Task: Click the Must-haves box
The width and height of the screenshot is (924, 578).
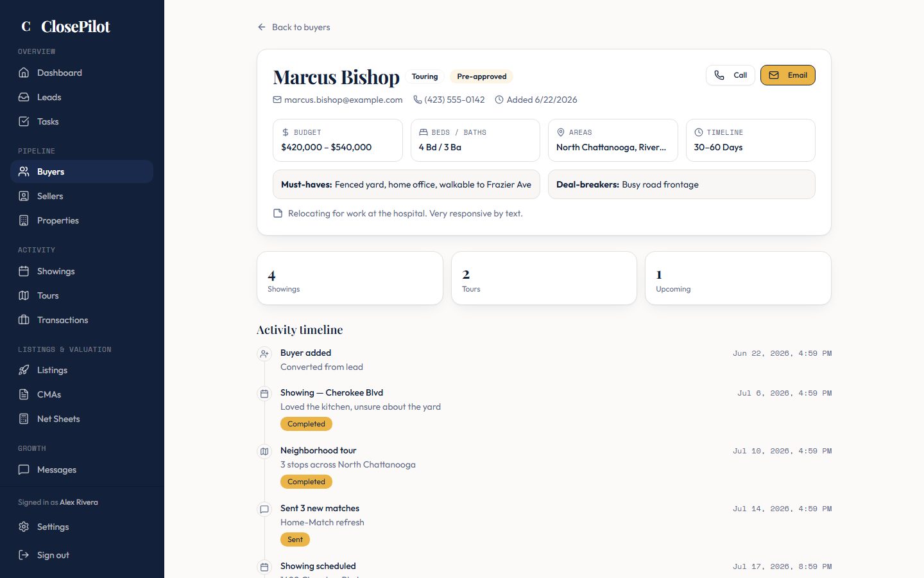Action: [x=406, y=184]
